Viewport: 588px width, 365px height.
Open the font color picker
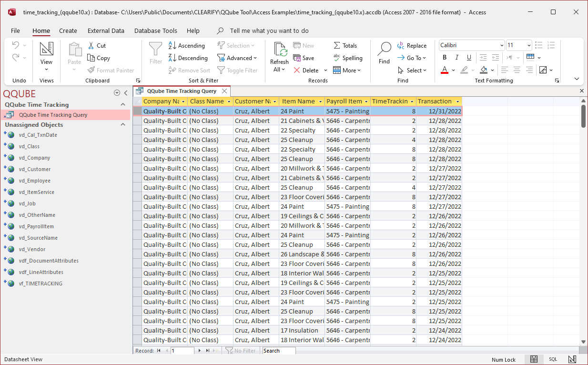click(453, 71)
